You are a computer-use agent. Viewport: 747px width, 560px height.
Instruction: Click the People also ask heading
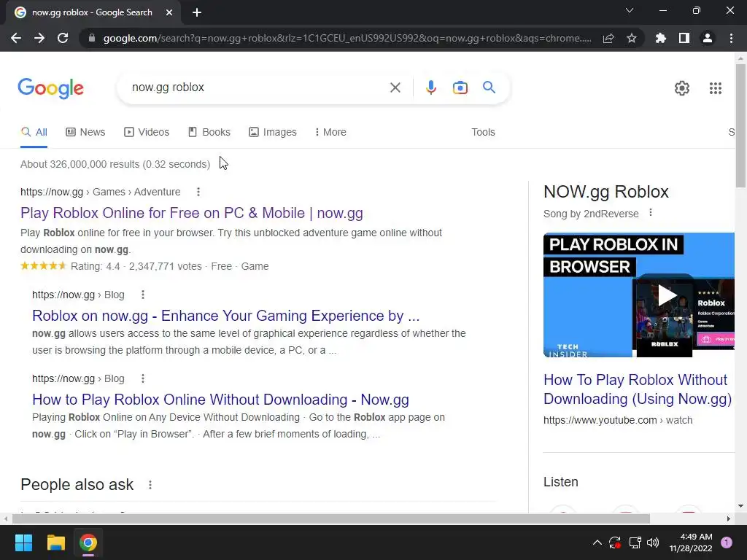(x=77, y=485)
